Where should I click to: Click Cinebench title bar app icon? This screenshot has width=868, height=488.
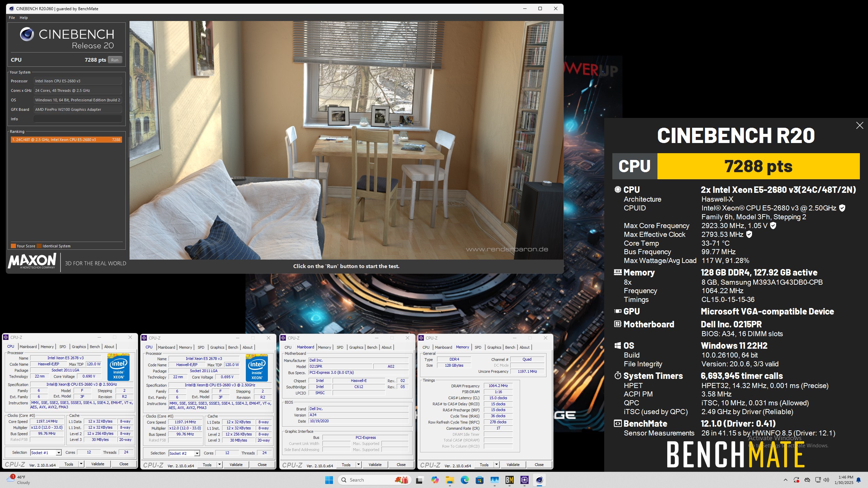click(12, 9)
